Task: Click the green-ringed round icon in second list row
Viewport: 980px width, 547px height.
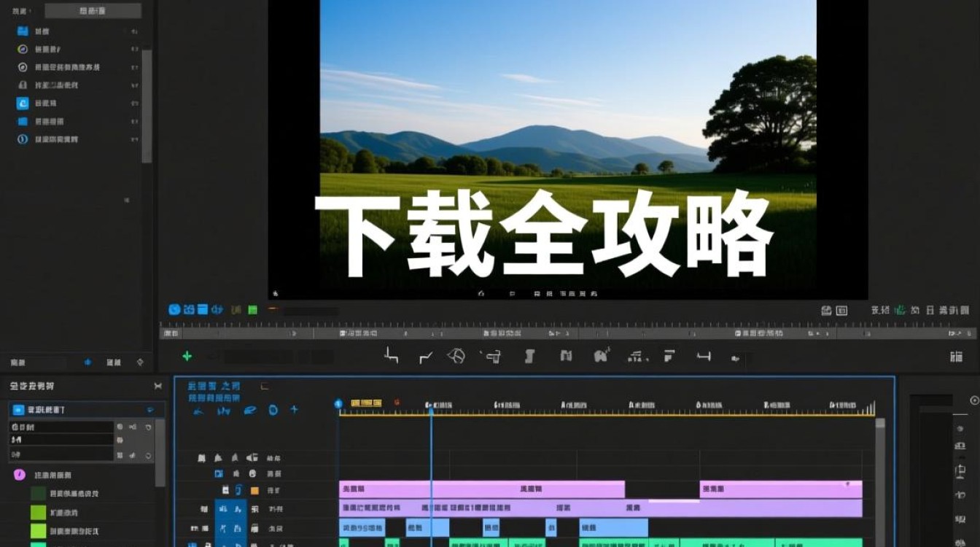Action: pyautogui.click(x=23, y=49)
